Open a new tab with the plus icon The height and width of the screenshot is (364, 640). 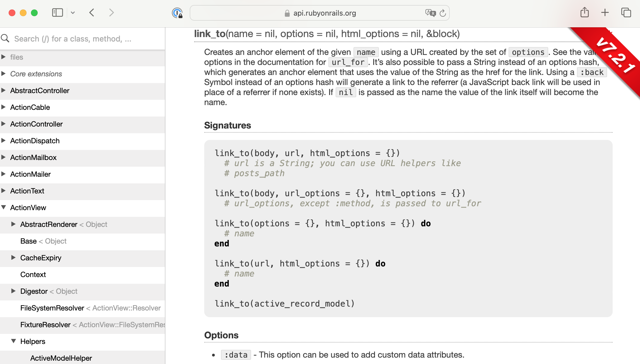[605, 13]
